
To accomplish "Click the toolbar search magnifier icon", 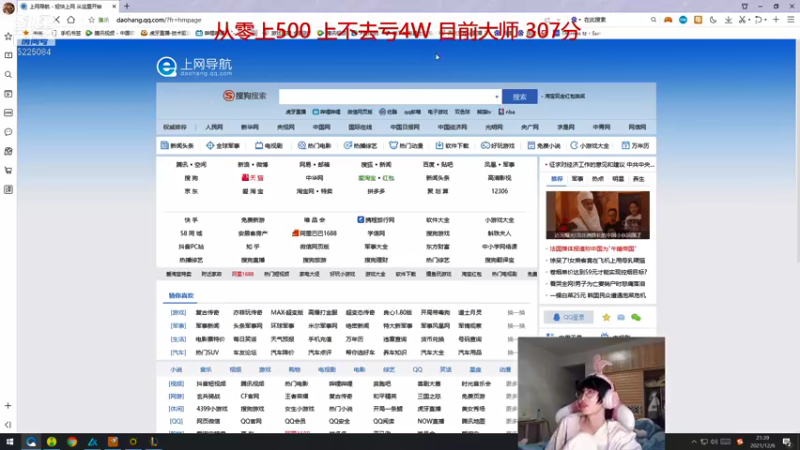I will click(654, 20).
